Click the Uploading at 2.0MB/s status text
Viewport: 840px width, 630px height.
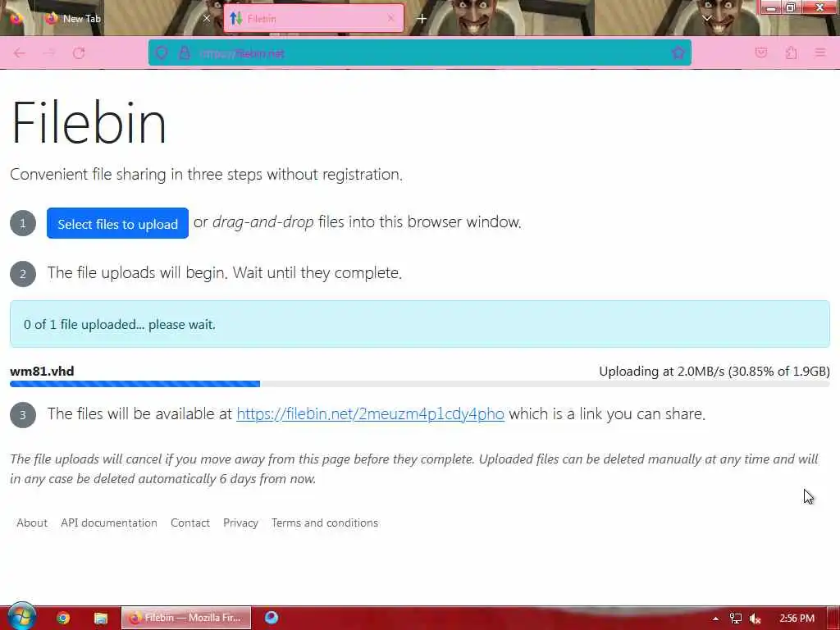click(x=714, y=372)
